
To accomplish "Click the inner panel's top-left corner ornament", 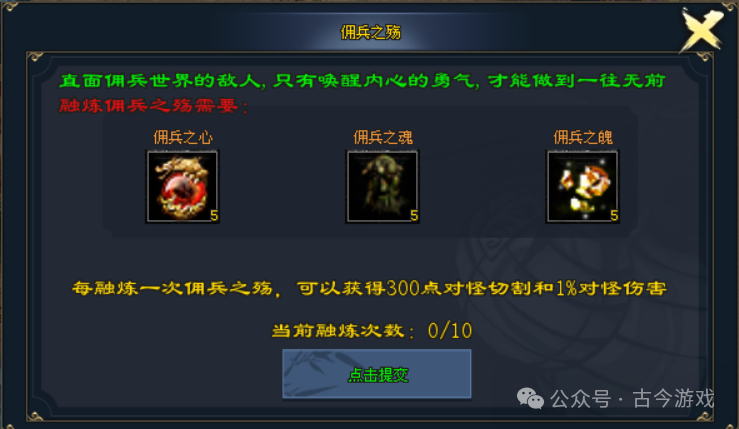I will pyautogui.click(x=35, y=58).
